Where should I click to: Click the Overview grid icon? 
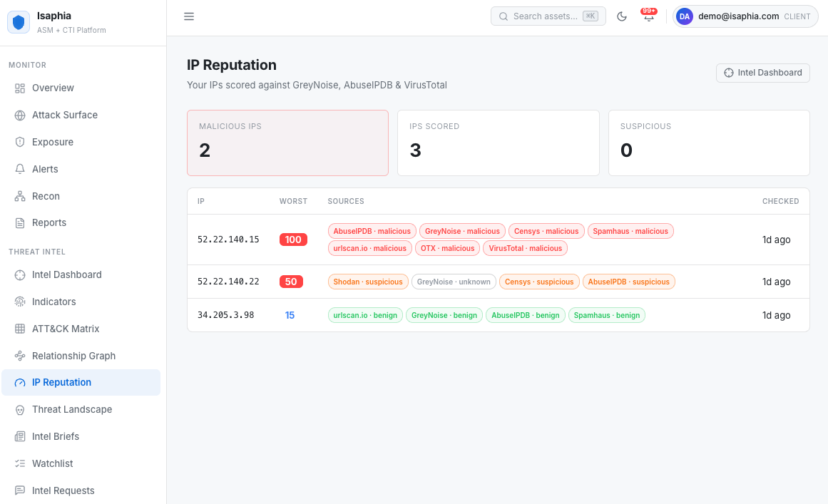pyautogui.click(x=20, y=88)
